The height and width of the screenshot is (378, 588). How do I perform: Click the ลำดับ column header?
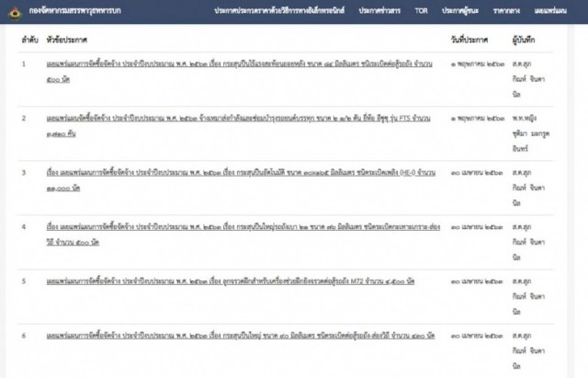[28, 42]
